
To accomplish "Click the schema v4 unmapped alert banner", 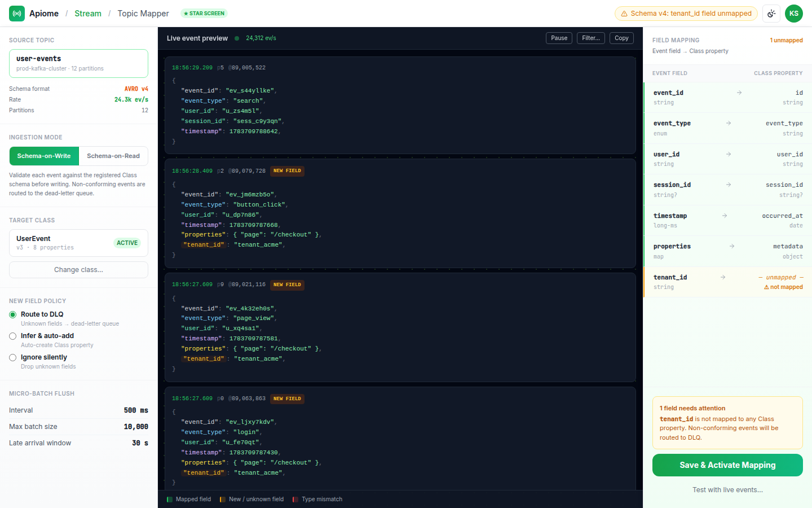I will coord(686,14).
